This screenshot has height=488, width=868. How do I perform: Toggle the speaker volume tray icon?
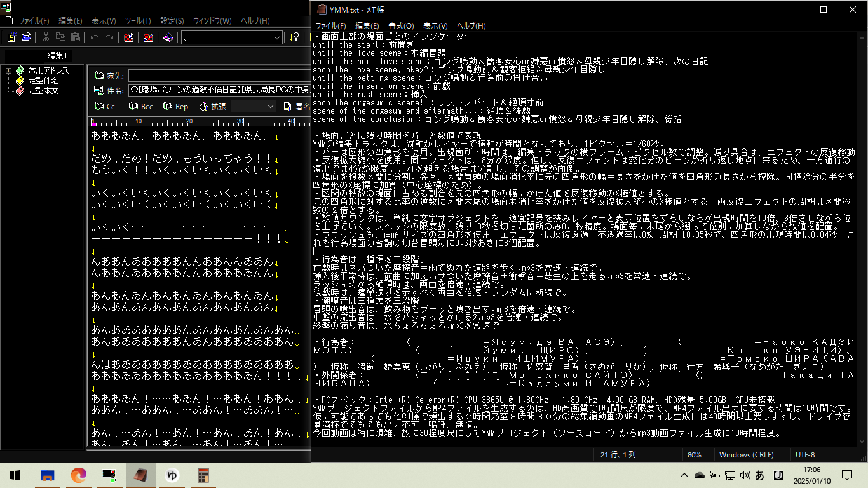pyautogui.click(x=744, y=475)
